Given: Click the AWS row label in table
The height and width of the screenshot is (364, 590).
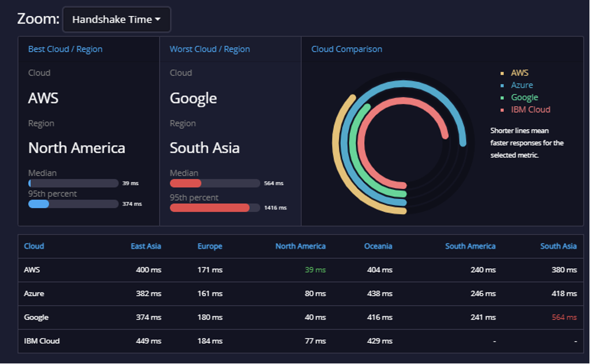Looking at the screenshot, I should (x=32, y=270).
